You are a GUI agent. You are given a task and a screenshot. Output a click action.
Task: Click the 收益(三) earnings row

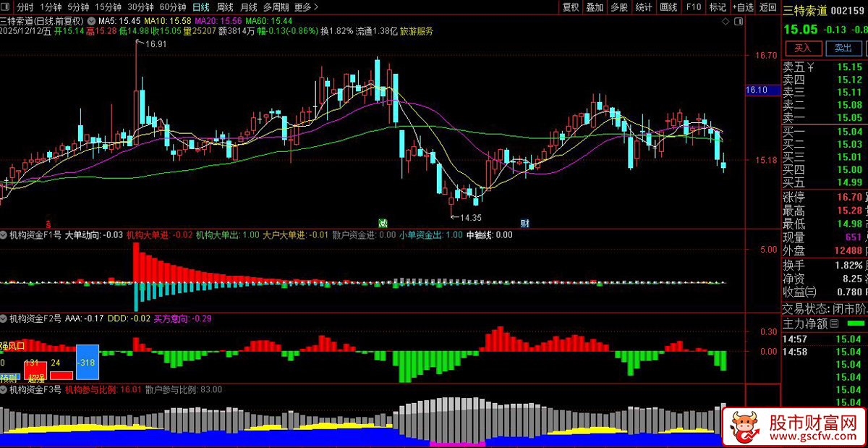pos(825,292)
